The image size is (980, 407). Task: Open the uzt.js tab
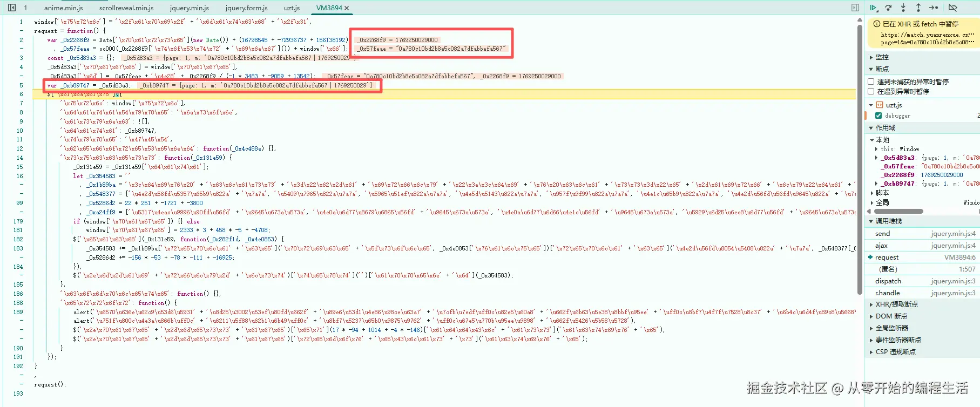tap(292, 8)
